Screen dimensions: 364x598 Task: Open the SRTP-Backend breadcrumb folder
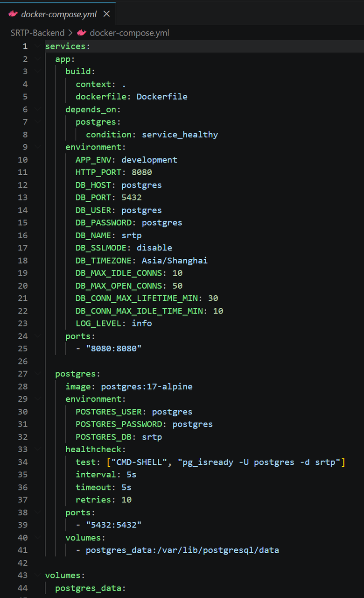click(37, 33)
